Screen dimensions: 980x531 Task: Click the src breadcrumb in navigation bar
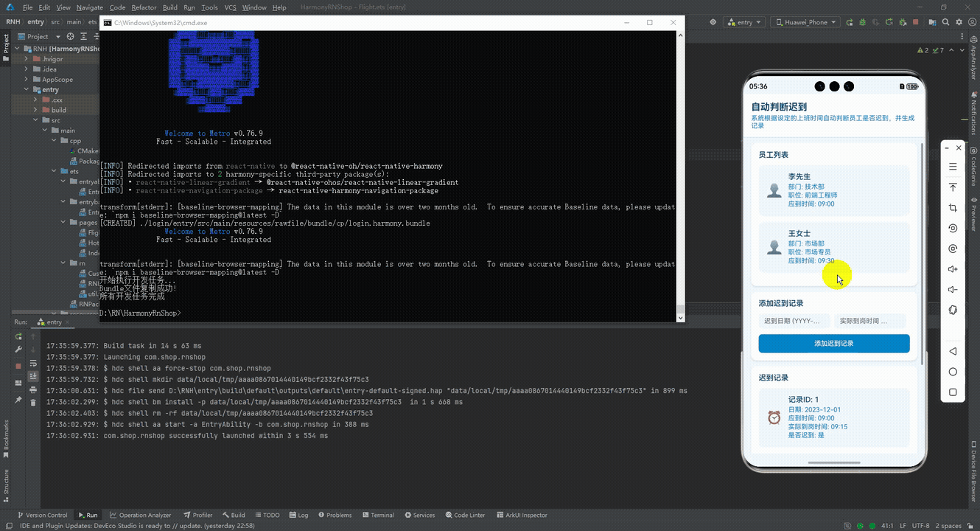click(55, 22)
